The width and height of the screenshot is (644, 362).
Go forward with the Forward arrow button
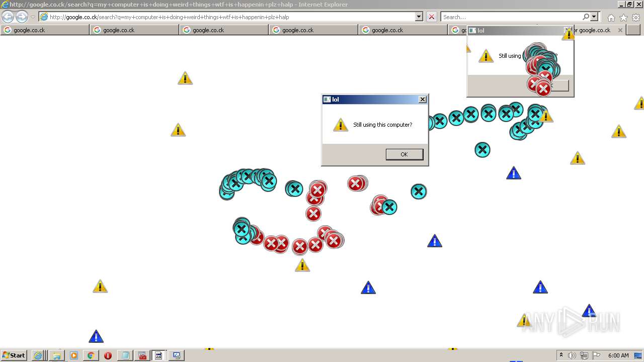tap(22, 17)
